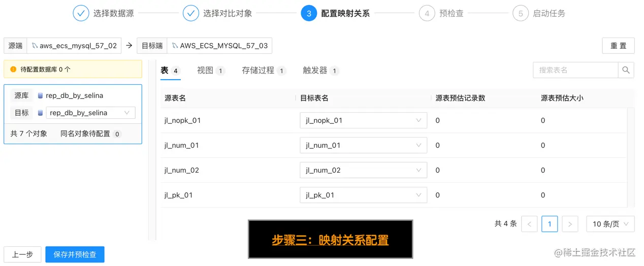Click the MySQL icon beside AWS_ECS_MYSQL_57_03

[175, 46]
